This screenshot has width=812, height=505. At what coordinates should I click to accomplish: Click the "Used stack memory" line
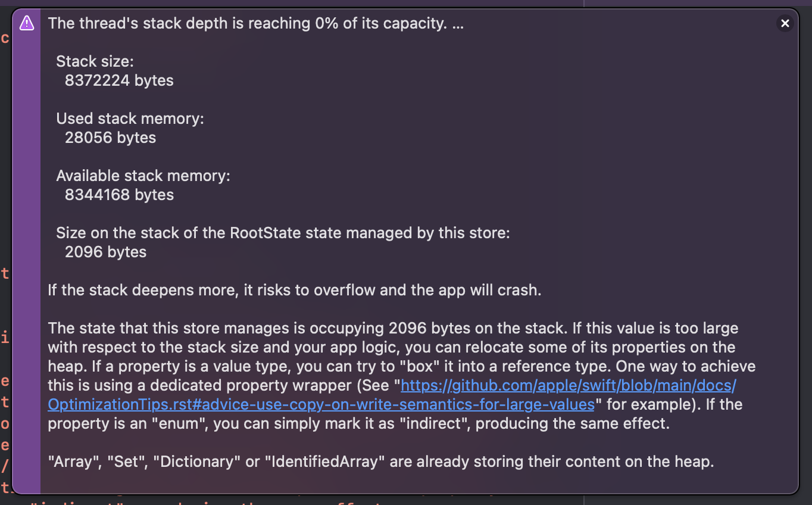click(130, 119)
